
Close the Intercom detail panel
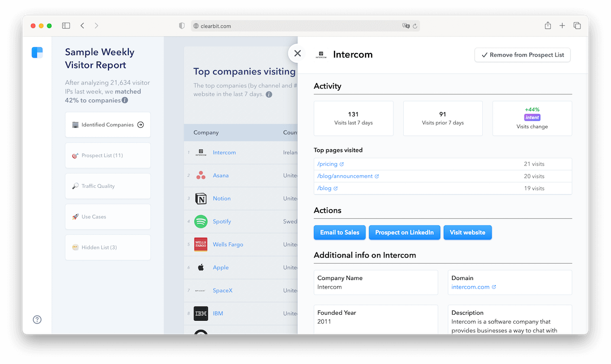tap(298, 53)
